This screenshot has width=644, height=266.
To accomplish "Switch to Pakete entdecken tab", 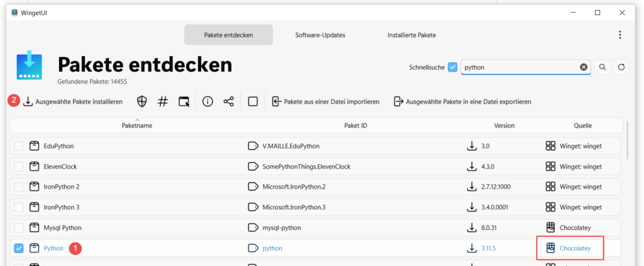I will point(228,35).
